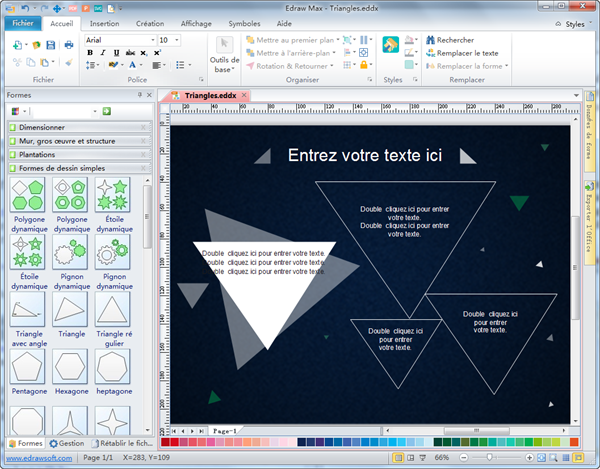
Task: Switch to the Création ribbon tab
Action: (150, 23)
